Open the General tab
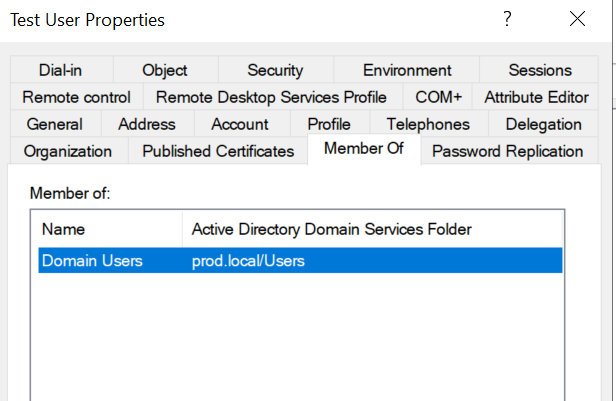 (x=55, y=124)
